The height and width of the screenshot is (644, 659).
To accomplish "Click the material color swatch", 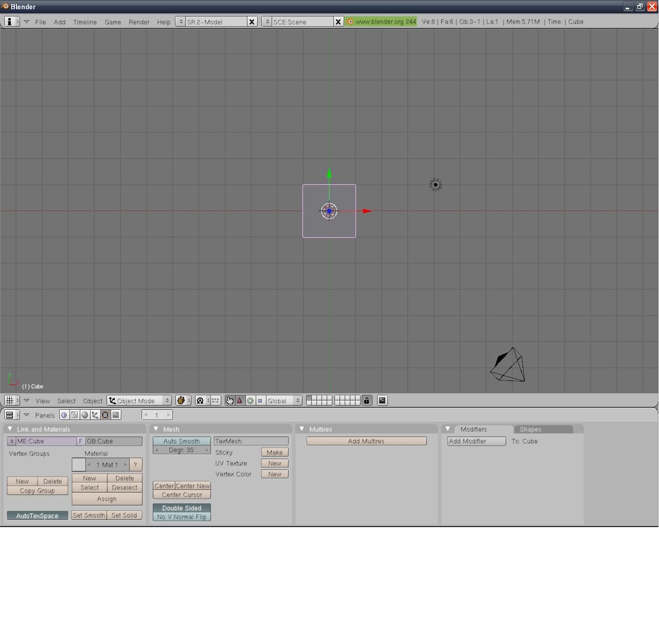I will 79,465.
